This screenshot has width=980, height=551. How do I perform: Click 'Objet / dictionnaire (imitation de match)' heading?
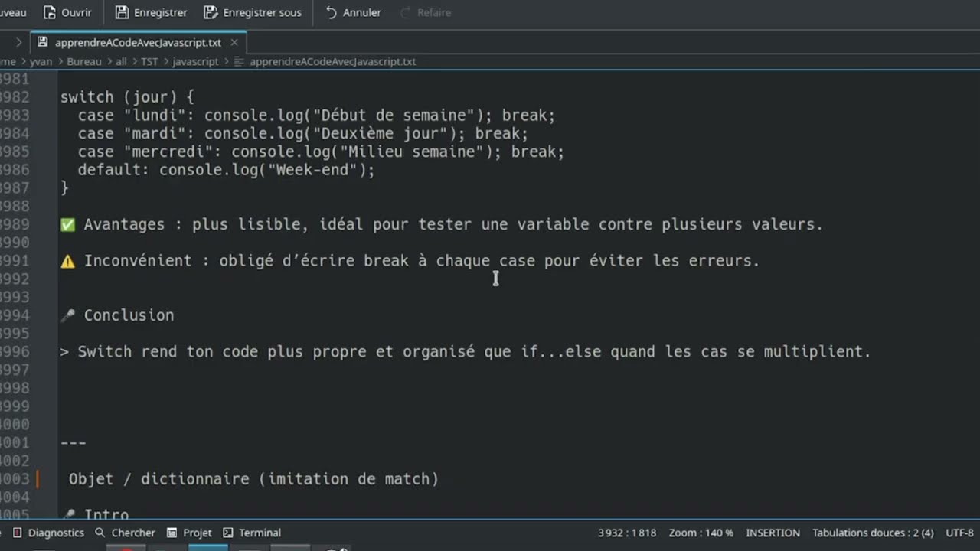point(253,479)
